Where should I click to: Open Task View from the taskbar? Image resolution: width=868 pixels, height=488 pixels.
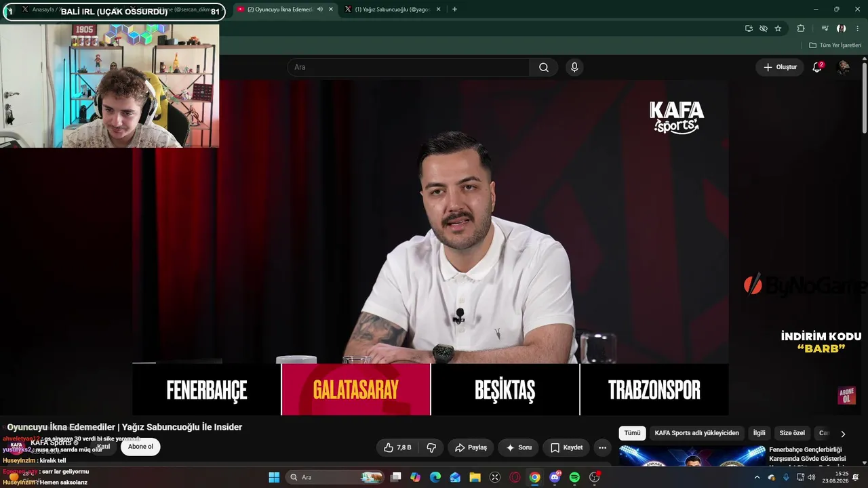396,477
